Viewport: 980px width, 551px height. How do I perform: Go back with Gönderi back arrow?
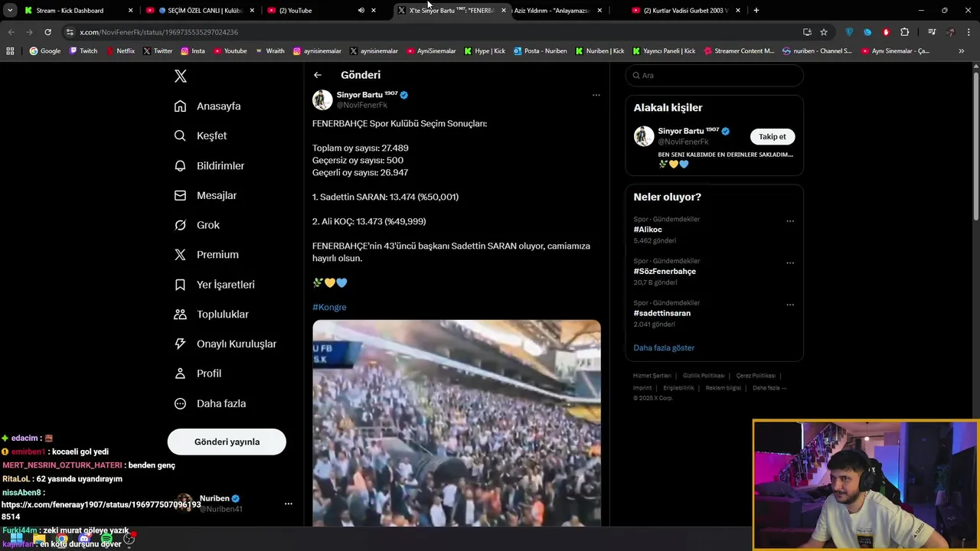[318, 75]
